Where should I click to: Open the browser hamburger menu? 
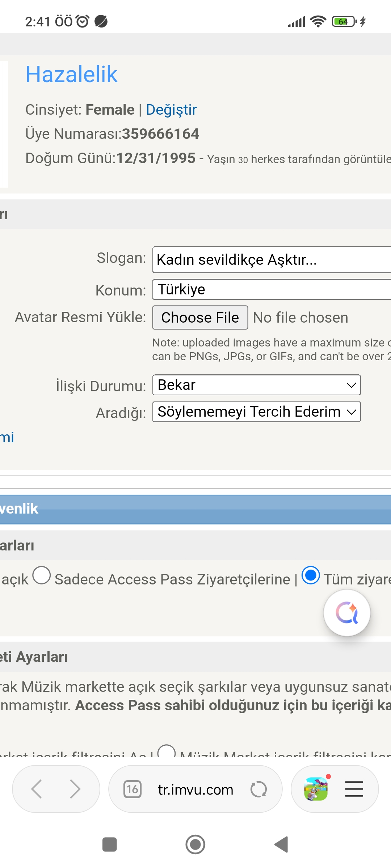(354, 789)
